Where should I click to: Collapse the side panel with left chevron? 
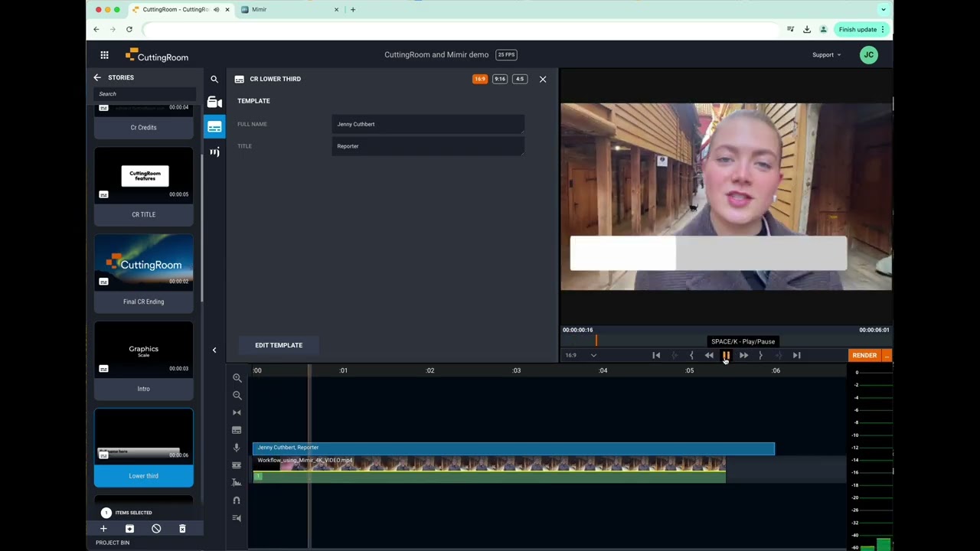[x=214, y=350]
